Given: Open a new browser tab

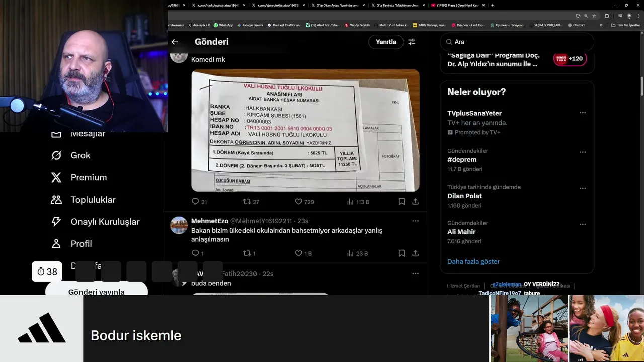Looking at the screenshot, I should [x=492, y=5].
